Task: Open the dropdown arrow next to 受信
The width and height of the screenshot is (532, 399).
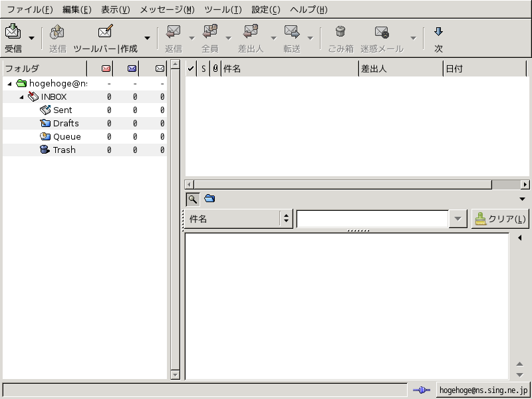Action: pyautogui.click(x=31, y=38)
